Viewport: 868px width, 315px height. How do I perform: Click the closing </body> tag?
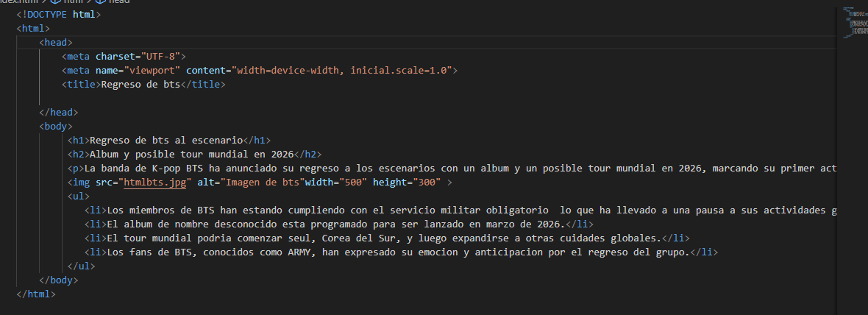click(x=59, y=280)
